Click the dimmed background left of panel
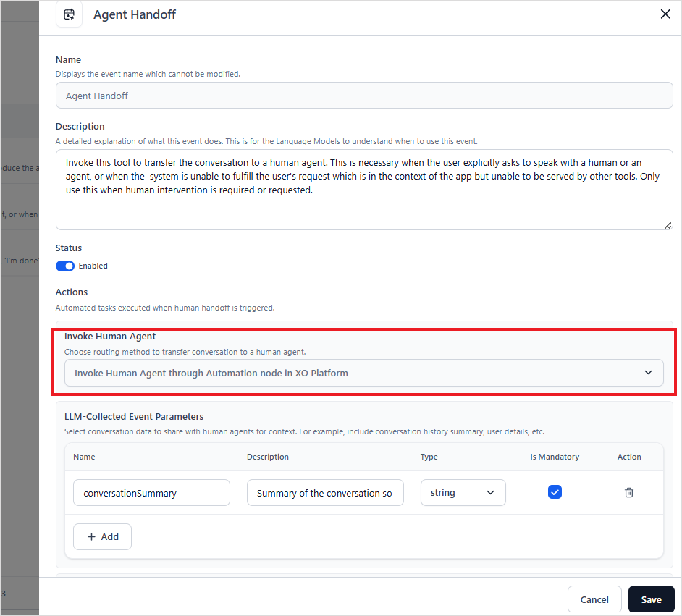This screenshot has height=616, width=682. click(19, 362)
